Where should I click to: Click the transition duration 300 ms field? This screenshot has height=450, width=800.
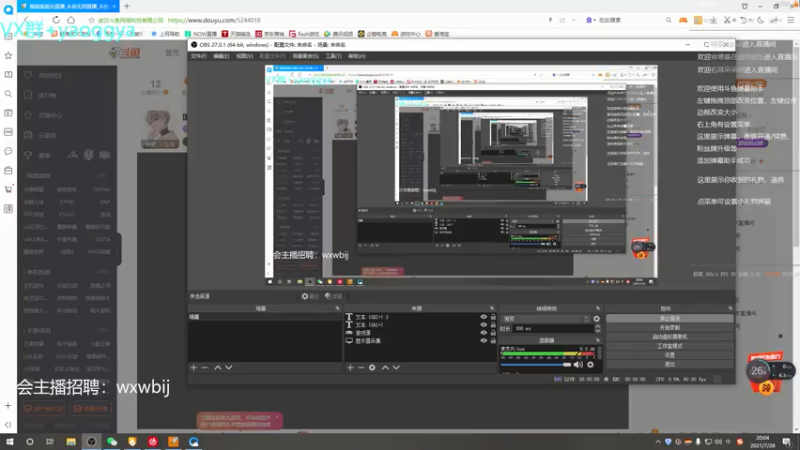click(x=553, y=329)
